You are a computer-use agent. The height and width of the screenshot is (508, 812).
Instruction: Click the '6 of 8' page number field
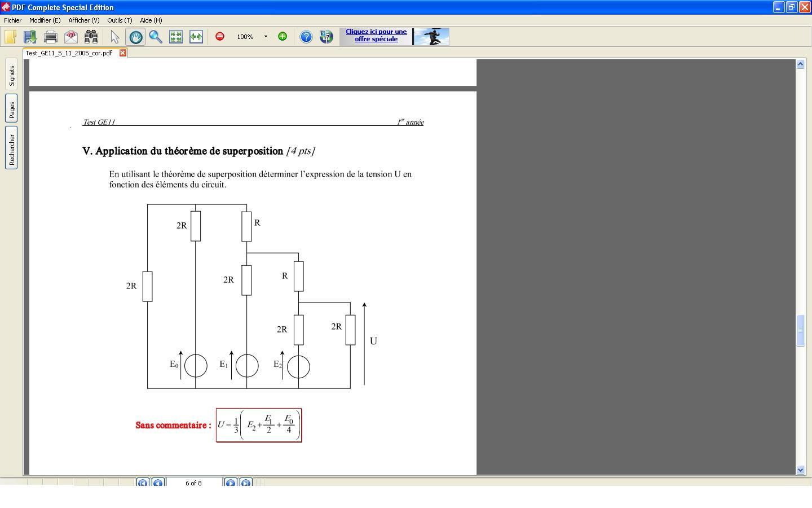pos(194,483)
